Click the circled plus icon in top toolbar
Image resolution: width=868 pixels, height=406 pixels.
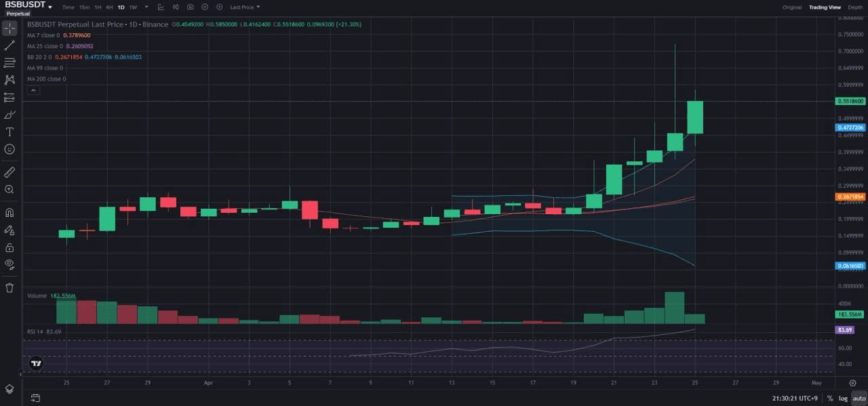(205, 7)
